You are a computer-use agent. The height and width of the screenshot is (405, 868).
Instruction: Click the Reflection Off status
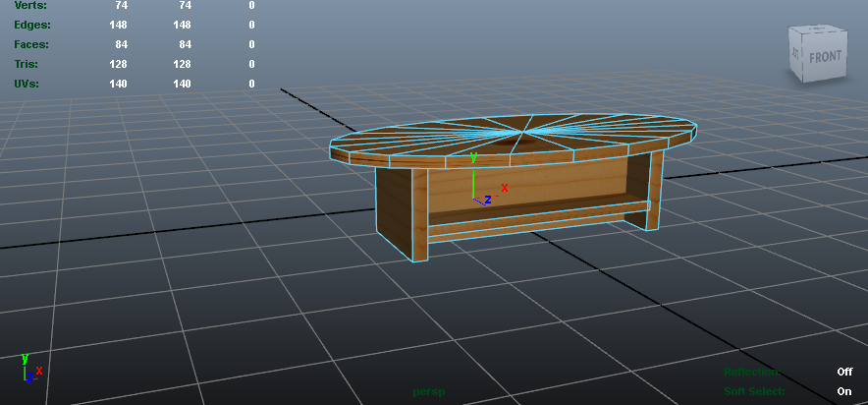point(843,373)
